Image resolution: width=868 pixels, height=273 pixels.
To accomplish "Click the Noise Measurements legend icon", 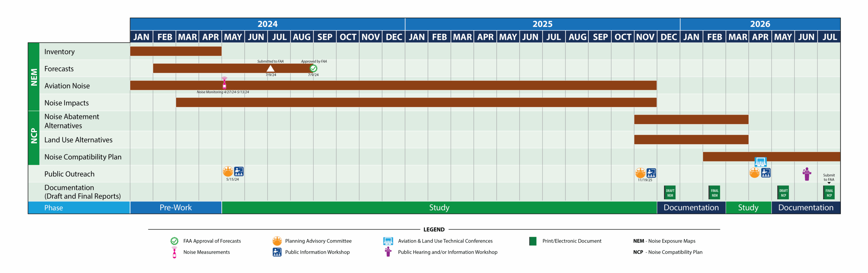I will pyautogui.click(x=174, y=252).
